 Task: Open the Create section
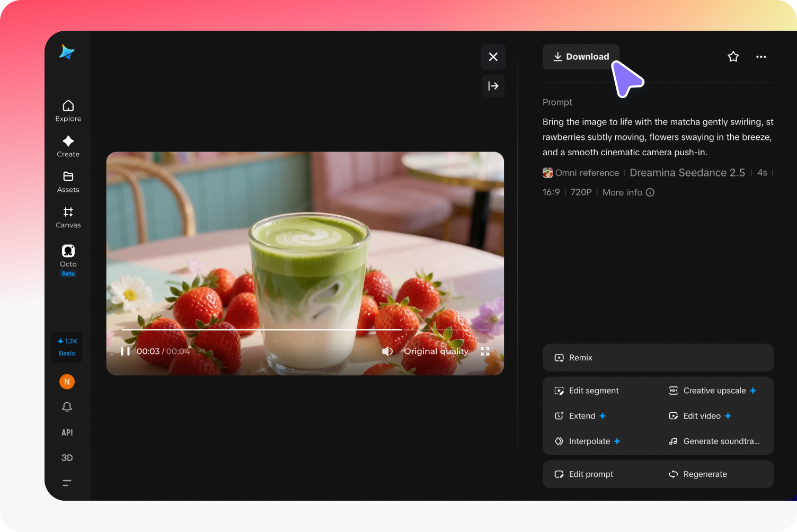(68, 146)
